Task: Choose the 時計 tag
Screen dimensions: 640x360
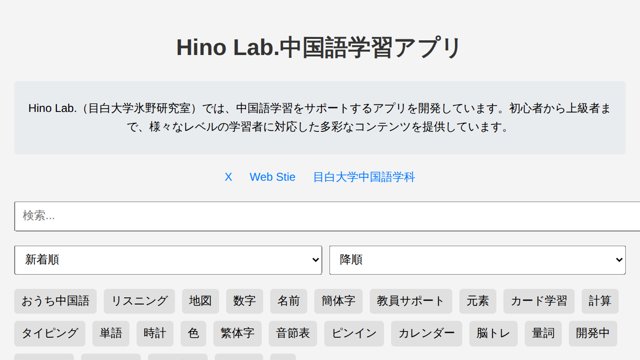Action: [155, 333]
